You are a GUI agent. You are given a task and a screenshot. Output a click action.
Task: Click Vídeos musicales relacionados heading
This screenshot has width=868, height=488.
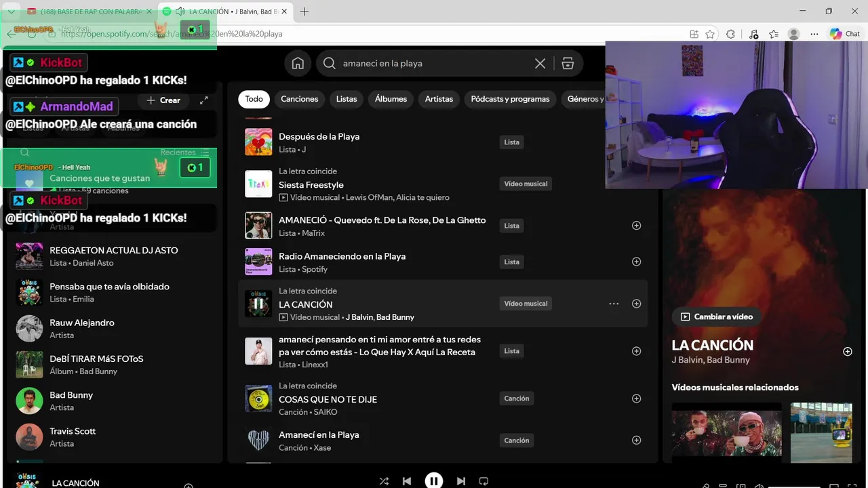[x=735, y=387]
